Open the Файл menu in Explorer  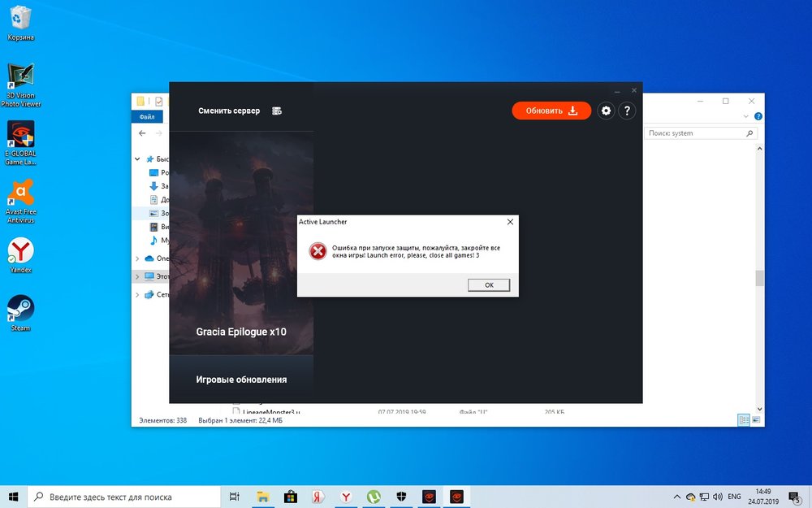tap(147, 116)
